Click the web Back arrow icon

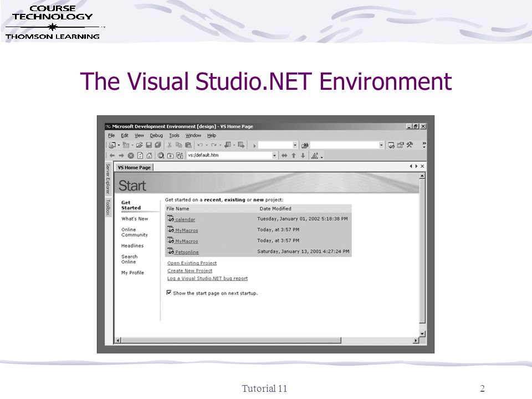point(112,155)
